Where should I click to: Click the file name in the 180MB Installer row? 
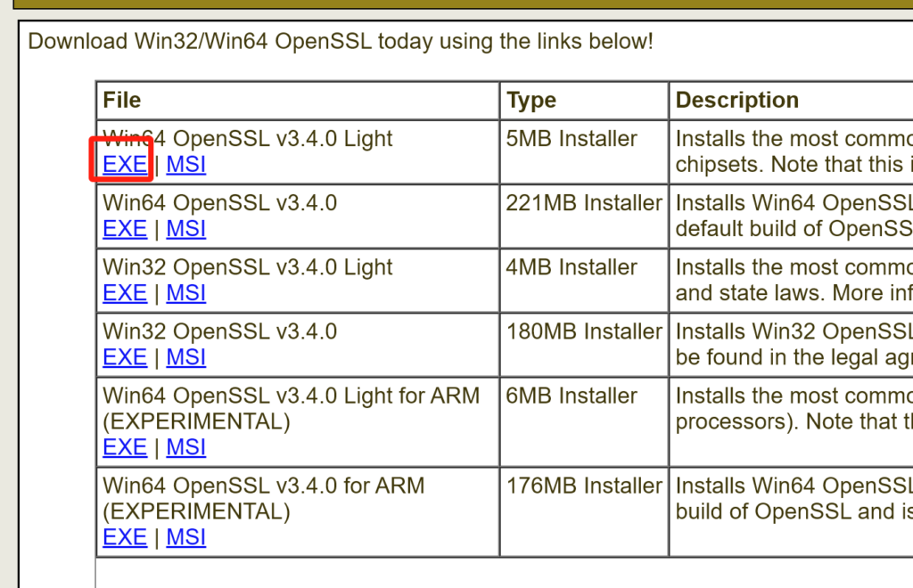[x=219, y=331]
